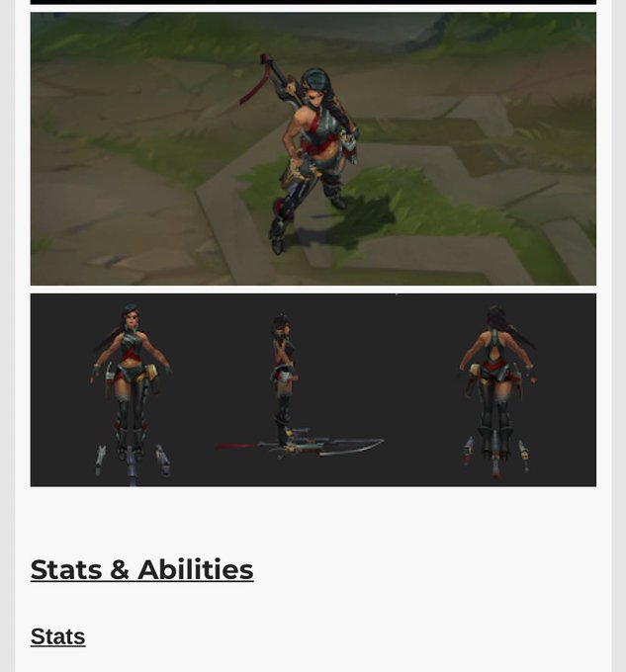This screenshot has height=672, width=626.
Task: Open the dark model turnaround image
Action: (313, 390)
